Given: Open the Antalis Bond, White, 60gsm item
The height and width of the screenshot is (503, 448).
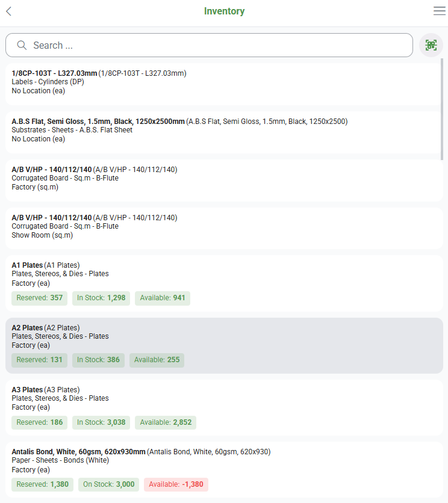Looking at the screenshot, I should (x=224, y=470).
